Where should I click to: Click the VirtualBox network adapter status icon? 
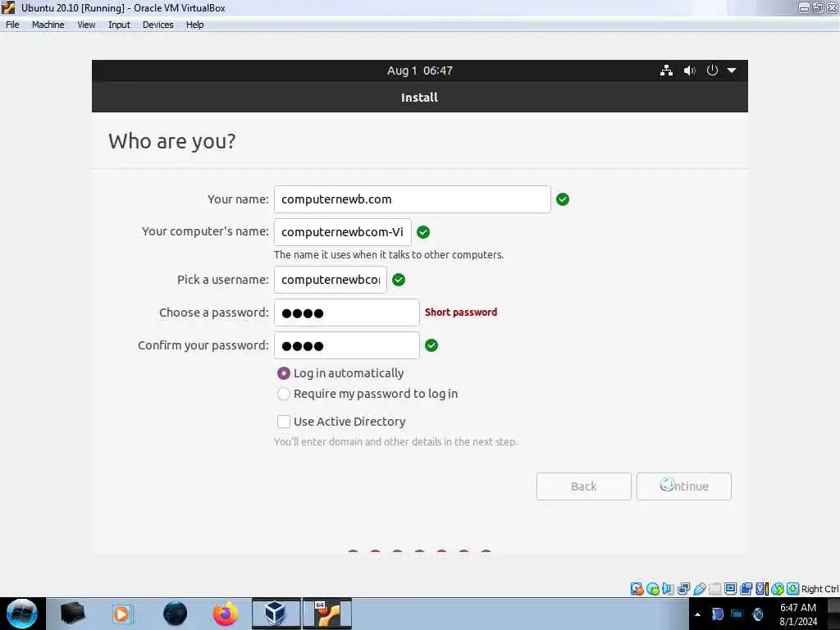pos(683,589)
